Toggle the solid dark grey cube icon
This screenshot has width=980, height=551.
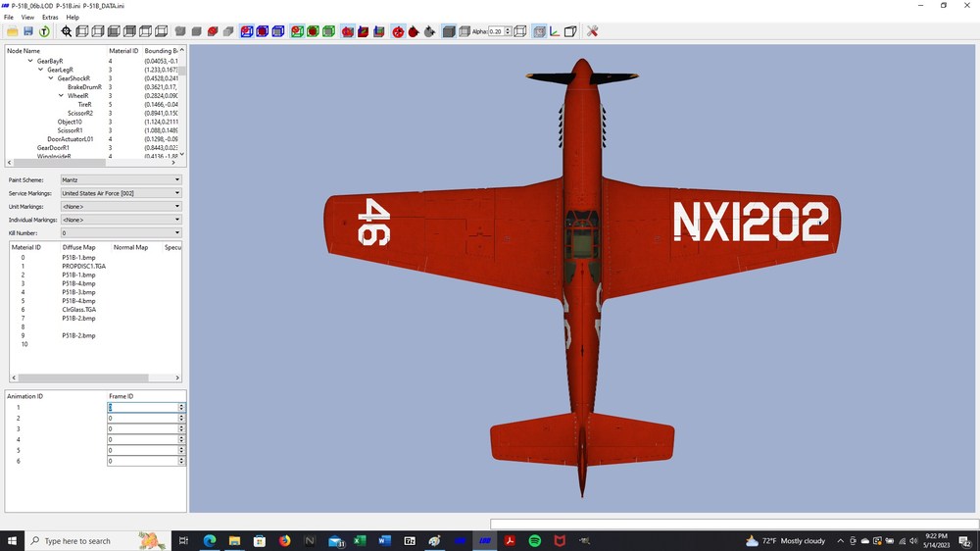tap(449, 31)
